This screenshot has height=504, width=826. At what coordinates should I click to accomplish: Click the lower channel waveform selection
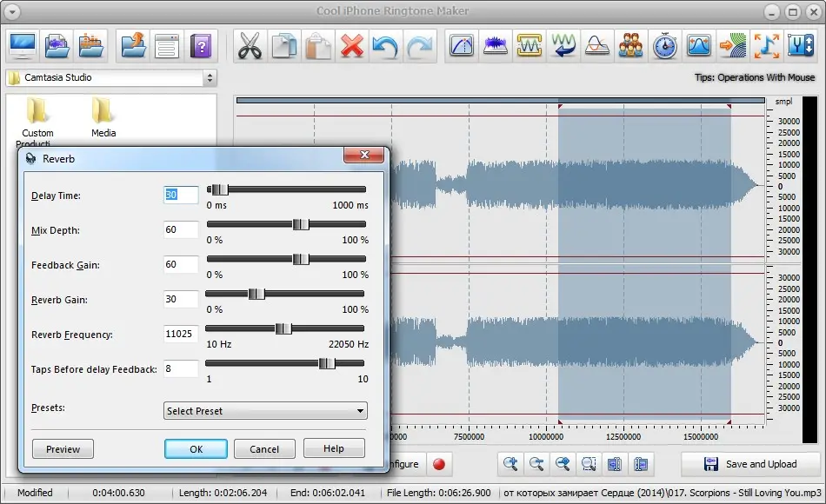pos(644,342)
